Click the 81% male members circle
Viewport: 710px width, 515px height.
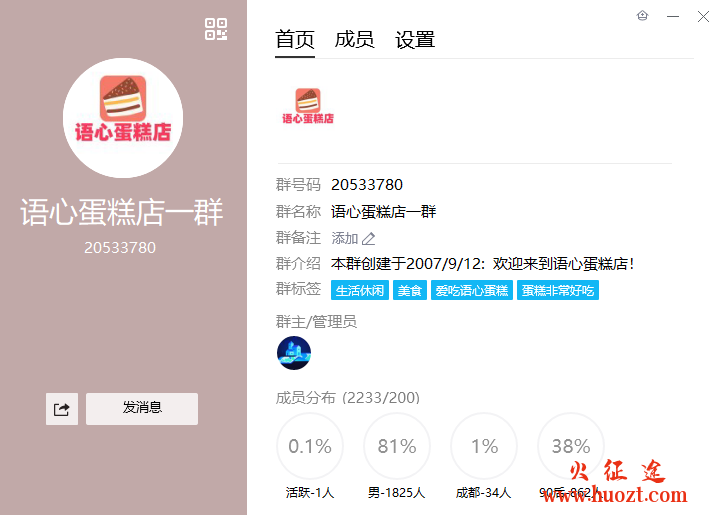[397, 446]
